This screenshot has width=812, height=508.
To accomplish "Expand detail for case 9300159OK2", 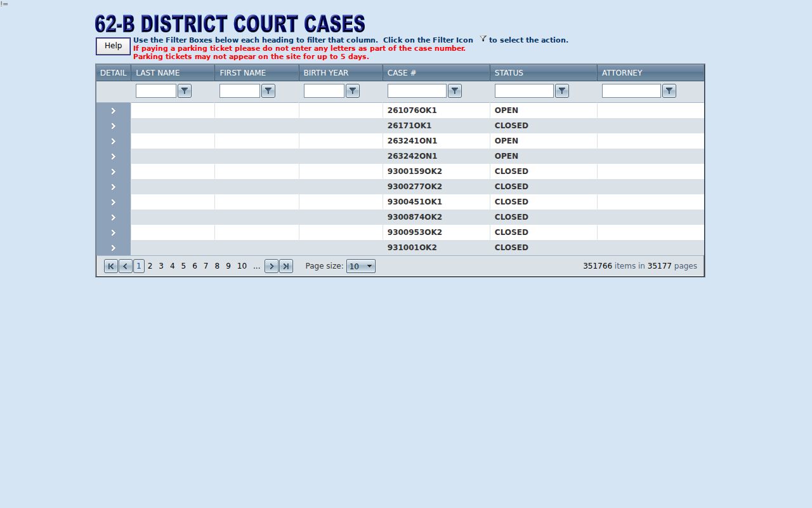I will click(114, 171).
